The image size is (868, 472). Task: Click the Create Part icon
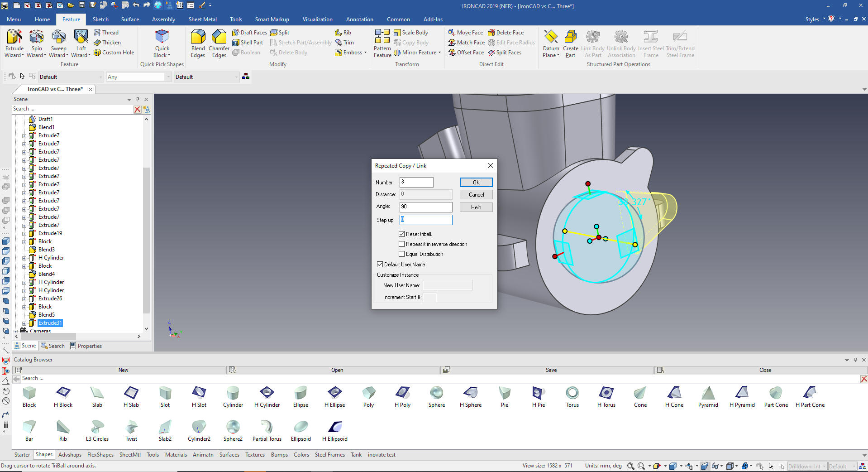click(570, 37)
